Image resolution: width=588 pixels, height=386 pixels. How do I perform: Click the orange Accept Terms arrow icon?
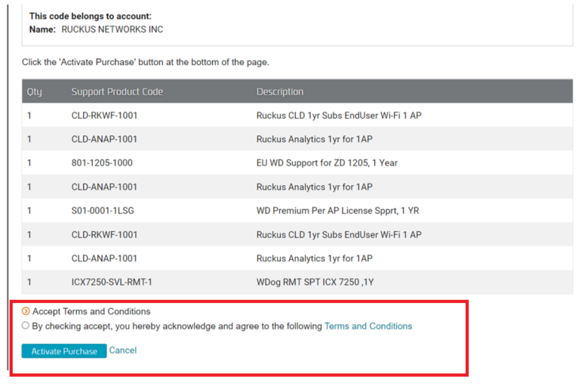tap(26, 311)
